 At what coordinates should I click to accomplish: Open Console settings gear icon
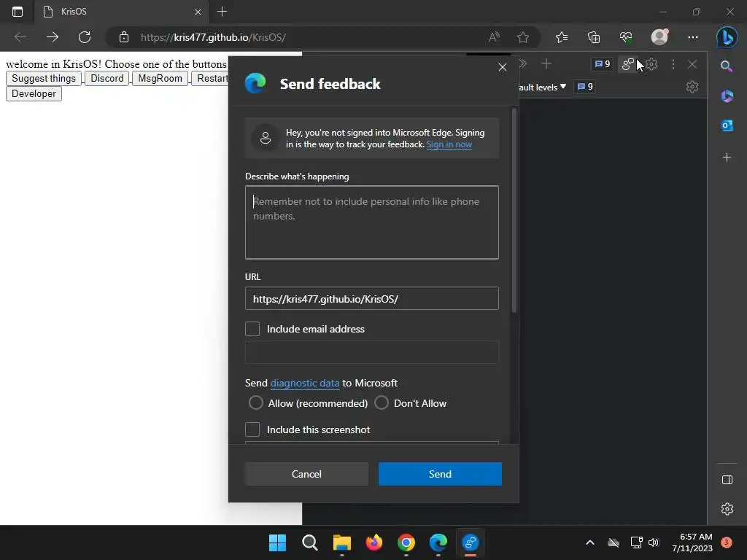pos(692,87)
